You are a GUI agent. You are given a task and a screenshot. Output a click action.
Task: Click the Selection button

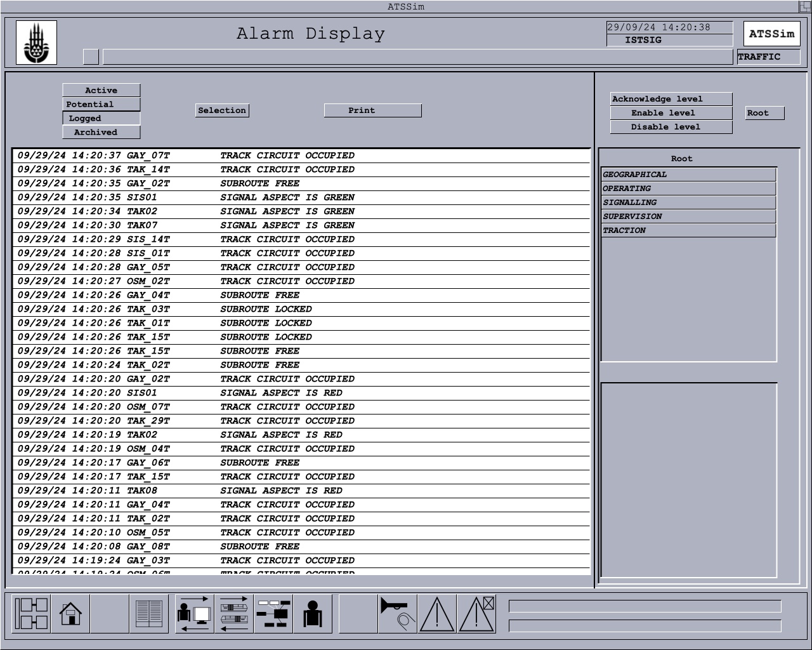click(x=222, y=110)
